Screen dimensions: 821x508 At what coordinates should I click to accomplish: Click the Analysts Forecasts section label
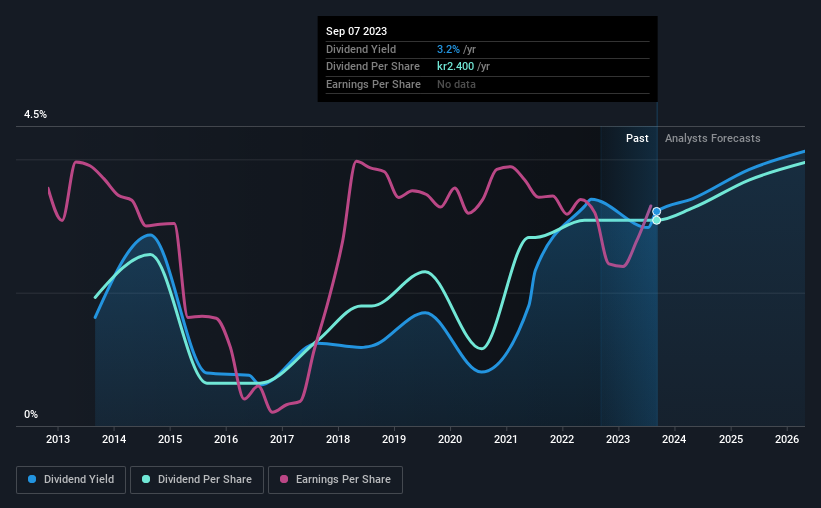coord(713,138)
